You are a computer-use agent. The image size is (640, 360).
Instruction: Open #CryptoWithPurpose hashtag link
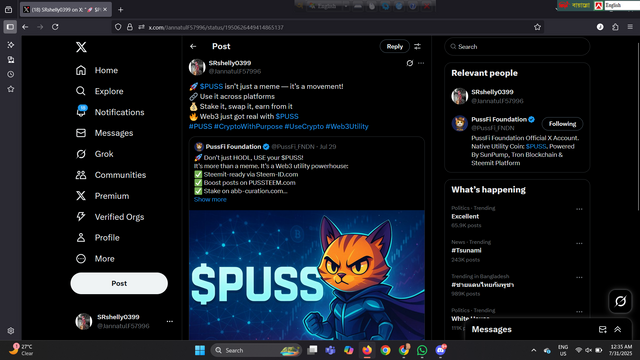coord(248,127)
